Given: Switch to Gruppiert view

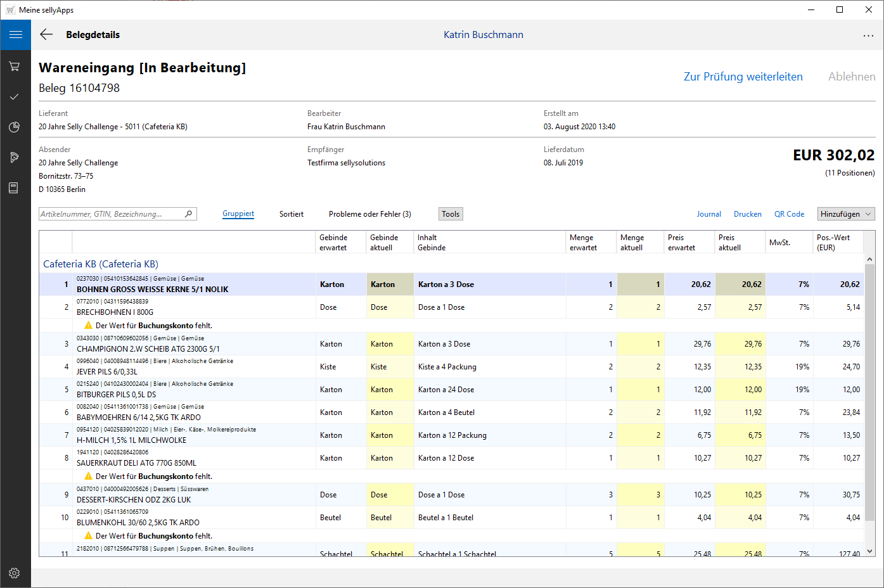Looking at the screenshot, I should click(x=238, y=214).
